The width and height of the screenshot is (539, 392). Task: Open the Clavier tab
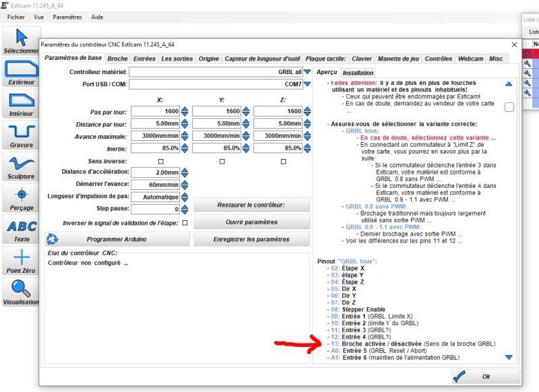[x=362, y=59]
